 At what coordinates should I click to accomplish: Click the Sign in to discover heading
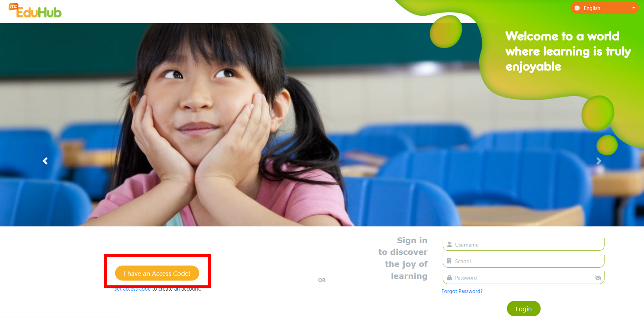click(403, 258)
